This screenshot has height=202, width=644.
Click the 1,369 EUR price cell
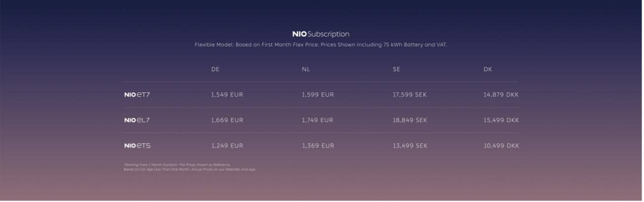(x=318, y=146)
